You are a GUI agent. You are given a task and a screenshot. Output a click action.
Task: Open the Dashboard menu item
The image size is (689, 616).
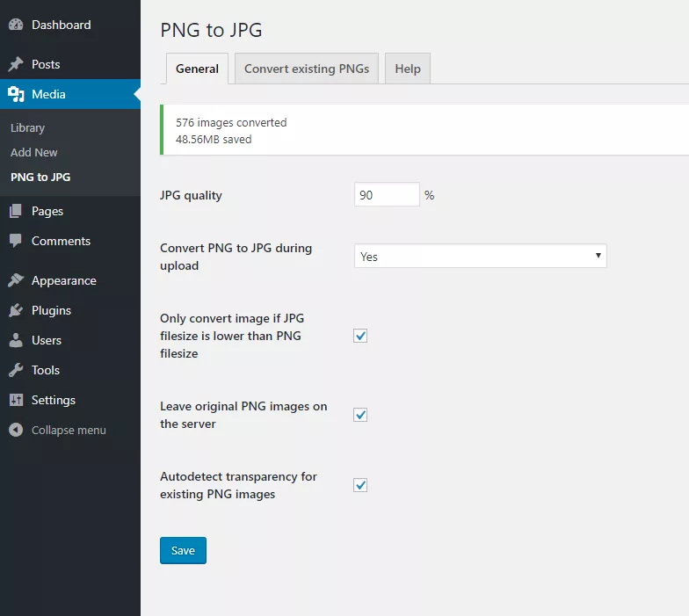tap(62, 25)
